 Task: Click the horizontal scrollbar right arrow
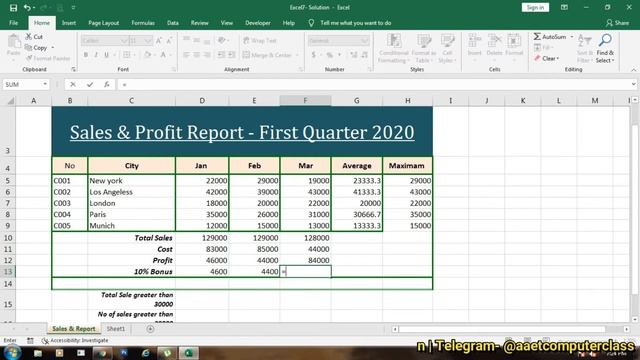tap(627, 329)
